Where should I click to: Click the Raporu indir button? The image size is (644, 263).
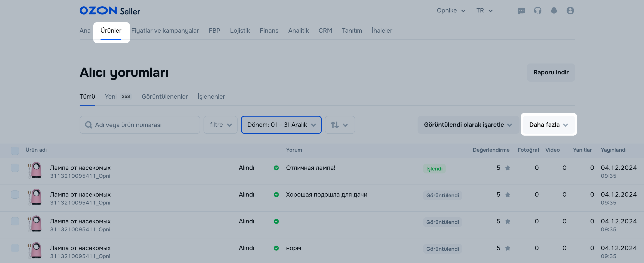pos(550,72)
